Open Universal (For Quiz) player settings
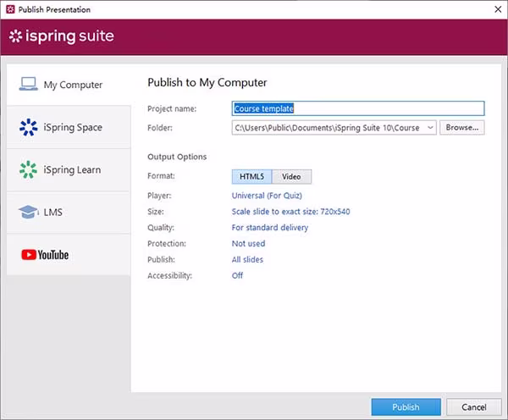The height and width of the screenshot is (420, 508). point(267,196)
